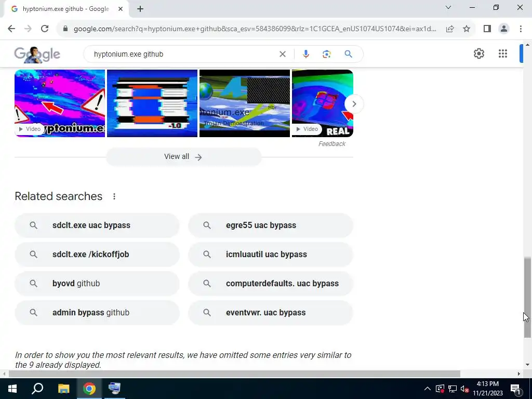Open Windows Start menu
The image size is (532, 399).
(x=12, y=389)
